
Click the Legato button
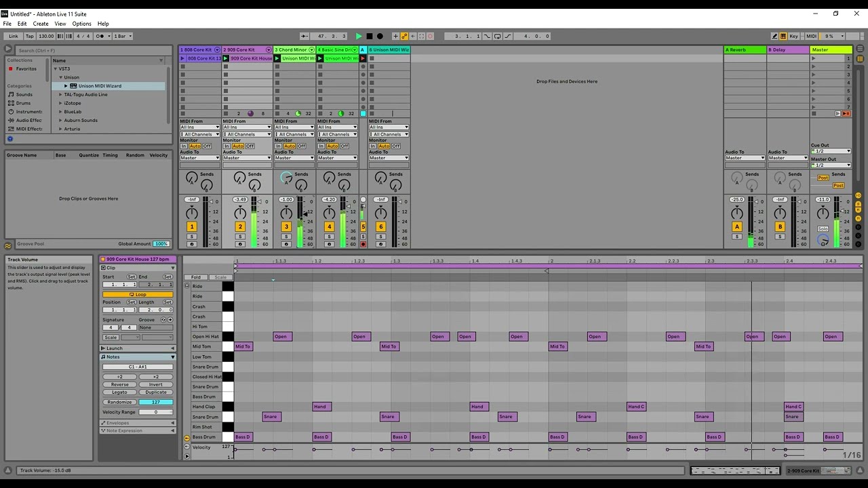120,392
